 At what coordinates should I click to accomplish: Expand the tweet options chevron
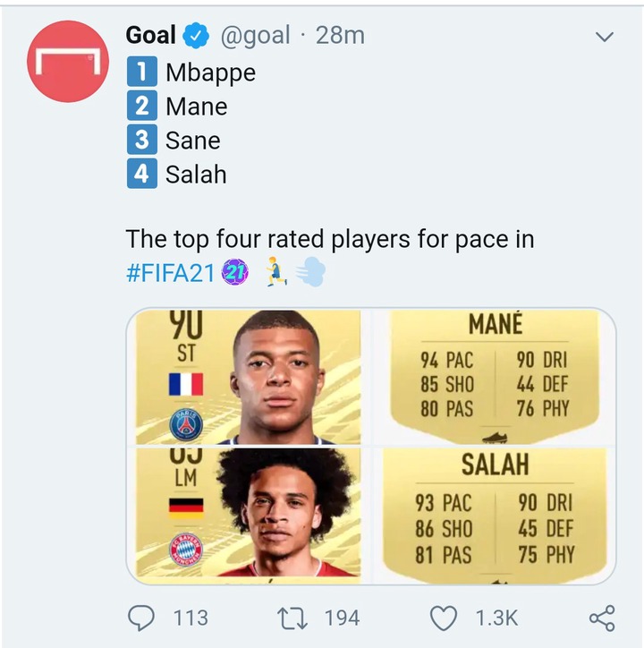click(605, 38)
